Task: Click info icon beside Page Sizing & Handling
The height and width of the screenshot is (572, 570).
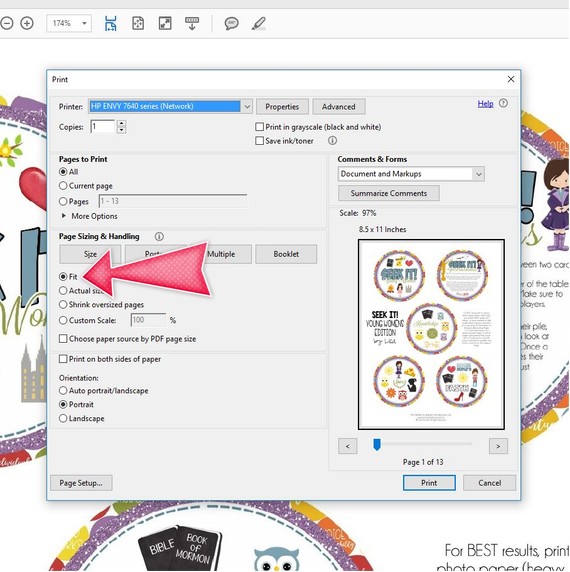Action: 159,236
